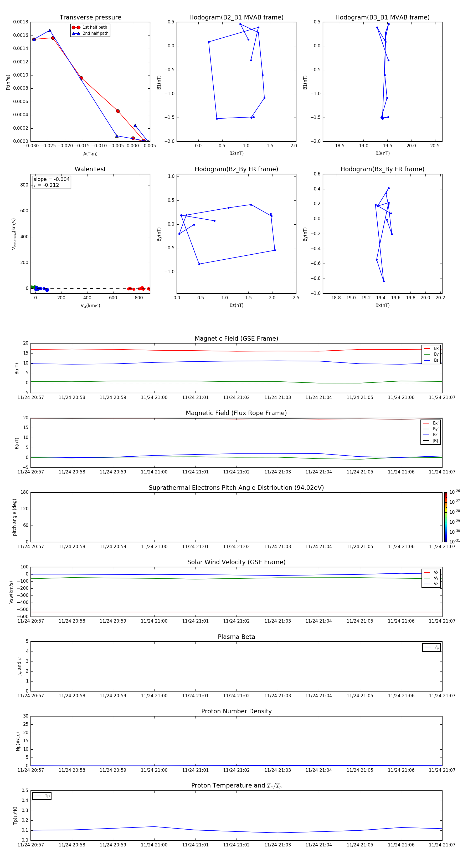Select the Bz legend entry in GSE magnetic field
The image size is (473, 868).
431,360
